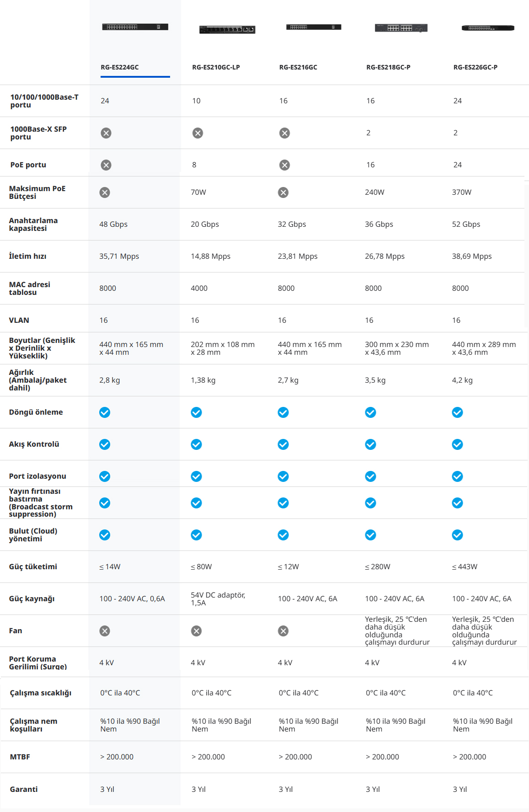Select the RG-ES218GC-P switch image
The image size is (529, 812).
pyautogui.click(x=401, y=28)
